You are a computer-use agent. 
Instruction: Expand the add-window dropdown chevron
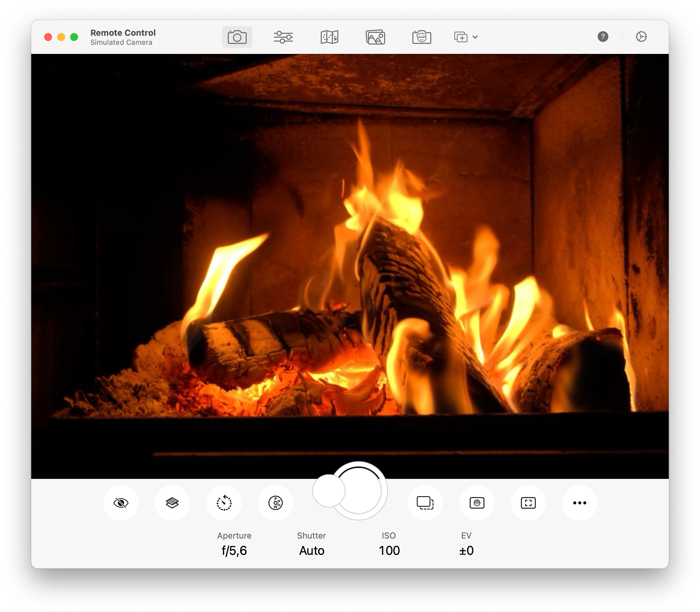point(475,37)
